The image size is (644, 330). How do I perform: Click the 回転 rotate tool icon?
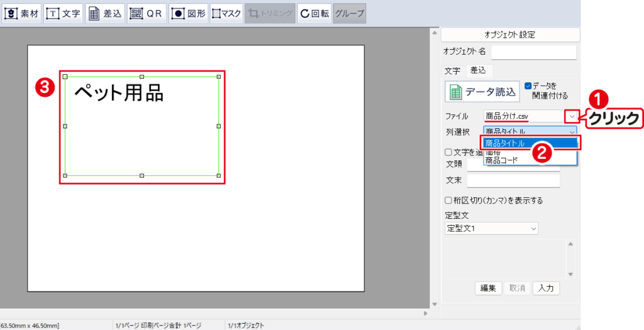coord(314,13)
